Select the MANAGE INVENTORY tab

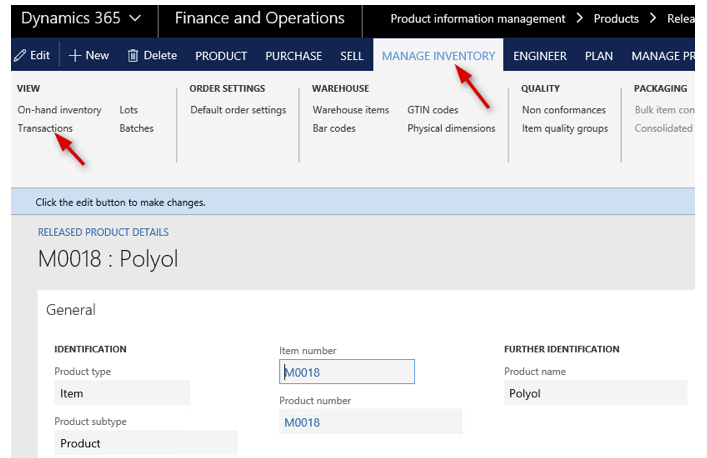tap(438, 56)
